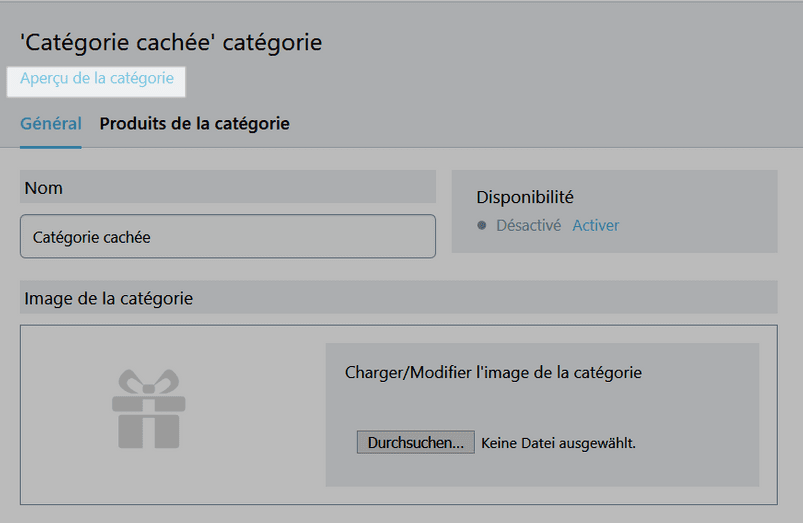Click the Charger/Modifier l'image de la catégorie label
This screenshot has height=523, width=803.
[493, 372]
